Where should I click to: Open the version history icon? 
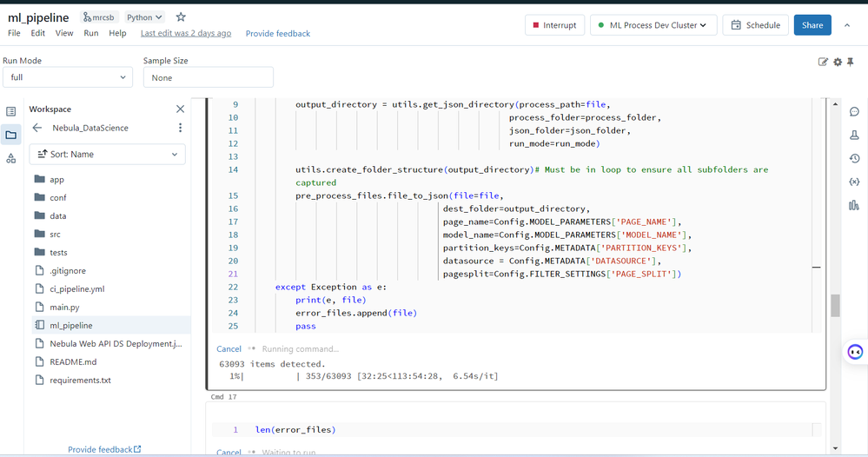coord(854,159)
